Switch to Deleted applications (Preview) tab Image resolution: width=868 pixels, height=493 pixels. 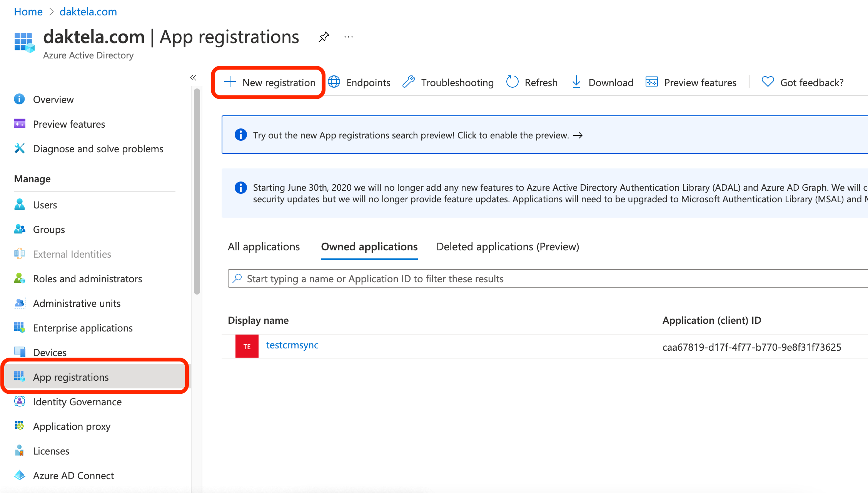pos(507,246)
